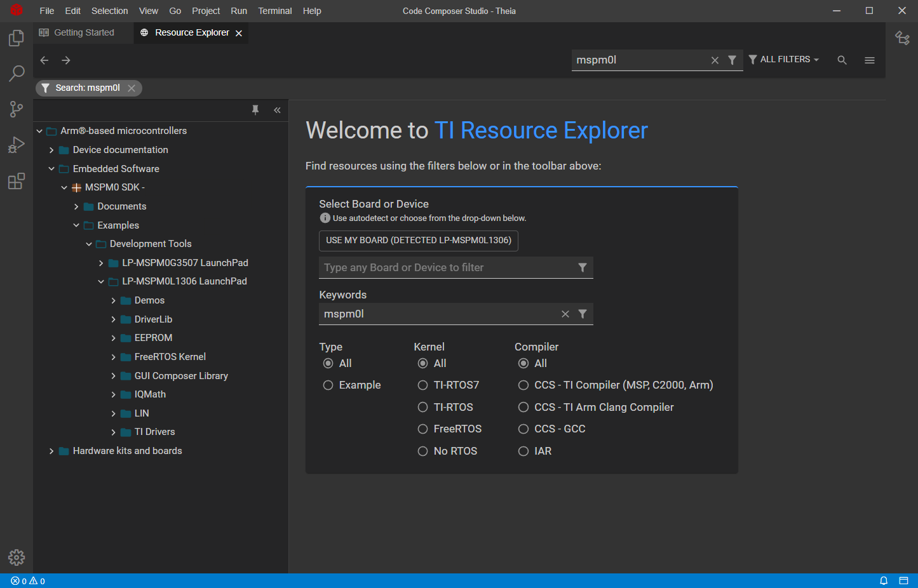This screenshot has width=918, height=588.
Task: Open the Resource Explorer hamburger menu
Action: [870, 60]
